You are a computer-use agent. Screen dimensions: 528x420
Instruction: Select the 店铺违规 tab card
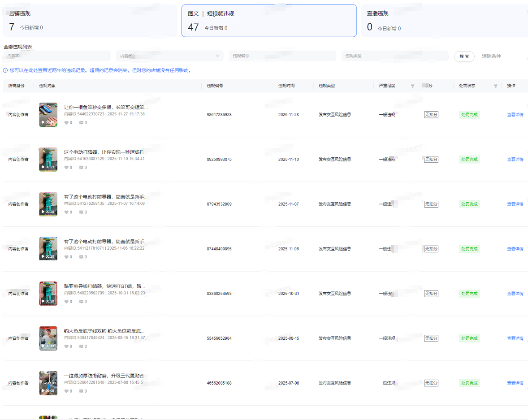tap(90, 21)
